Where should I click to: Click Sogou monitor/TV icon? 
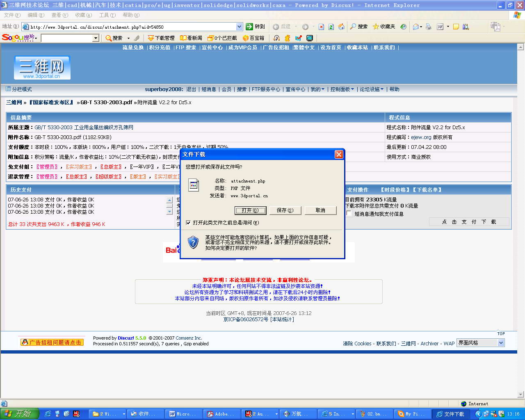(310, 38)
